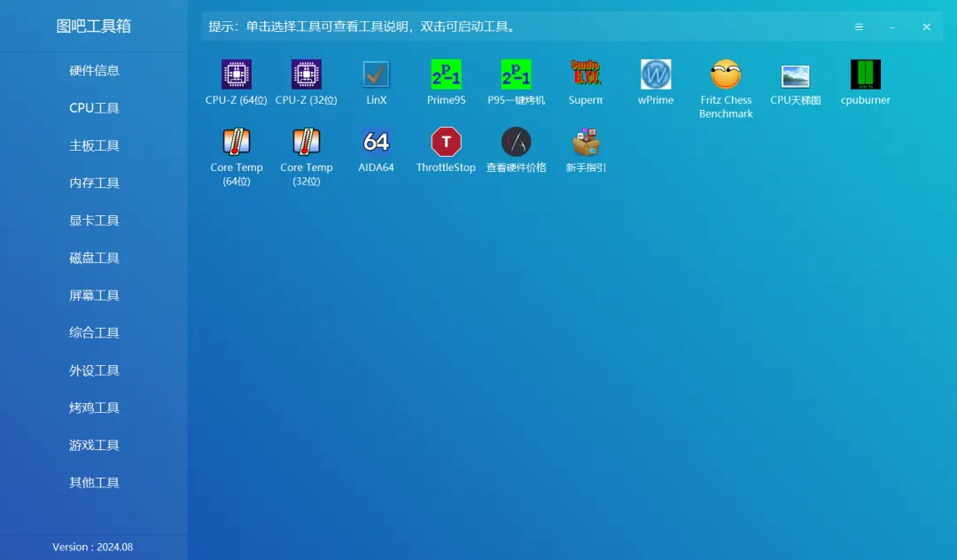
Task: Switch to 屏幕工具 category
Action: [x=94, y=295]
